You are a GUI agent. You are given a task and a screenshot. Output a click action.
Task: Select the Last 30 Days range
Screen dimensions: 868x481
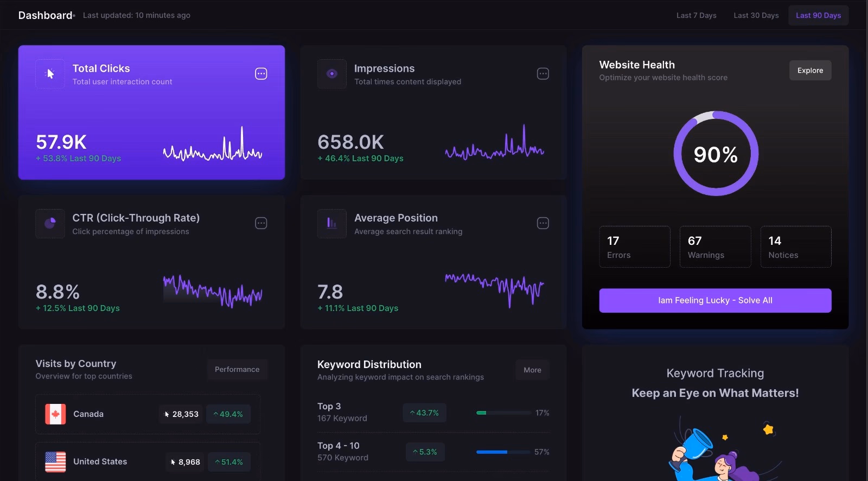point(756,15)
